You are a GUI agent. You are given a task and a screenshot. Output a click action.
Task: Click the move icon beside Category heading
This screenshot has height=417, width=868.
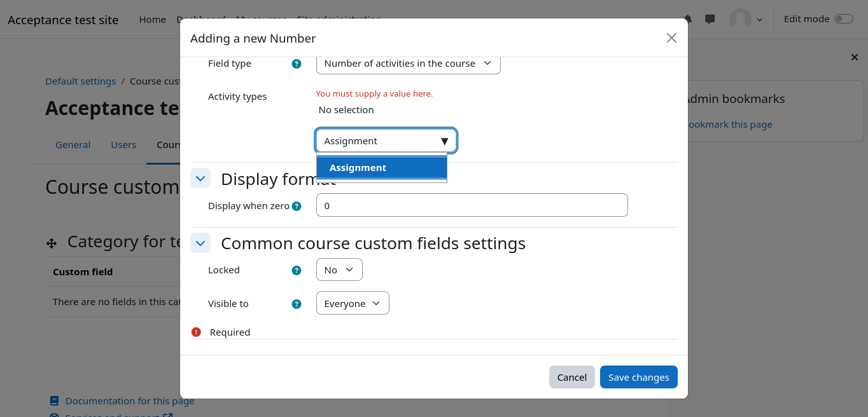pos(52,243)
